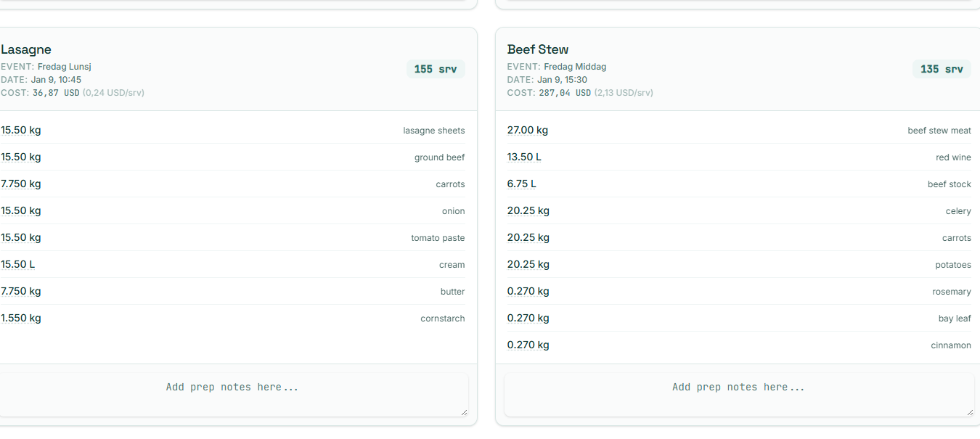
Task: Click the 15.50 L cream quantity
Action: coord(18,265)
